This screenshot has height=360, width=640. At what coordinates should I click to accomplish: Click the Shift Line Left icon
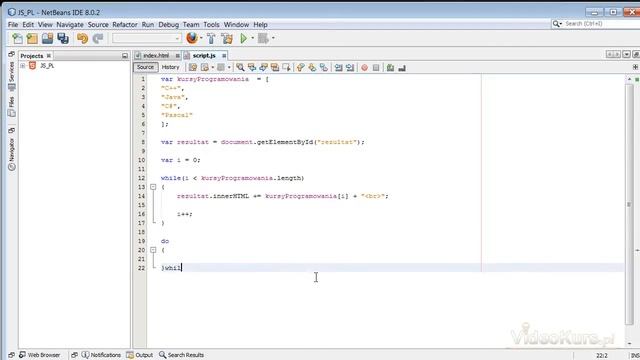(338, 67)
